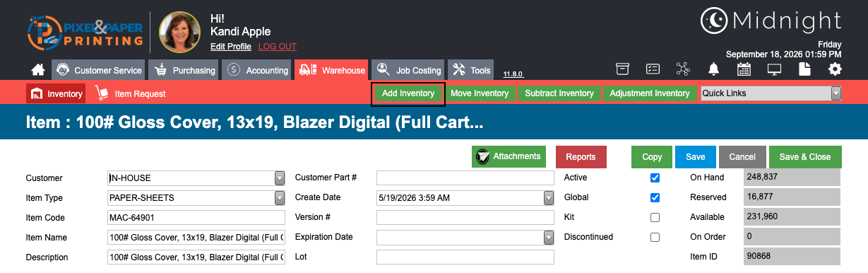Open the network nodes icon
Image resolution: width=868 pixels, height=273 pixels.
(682, 69)
